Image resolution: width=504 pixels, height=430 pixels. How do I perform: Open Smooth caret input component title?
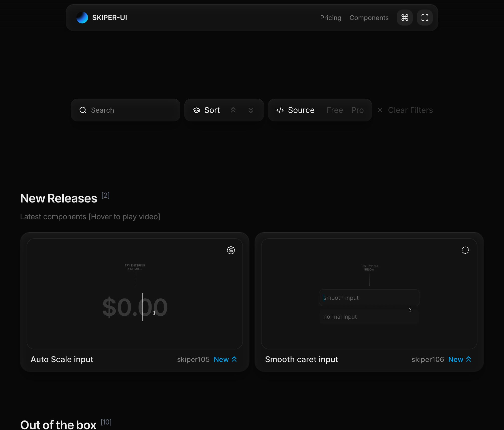(302, 359)
